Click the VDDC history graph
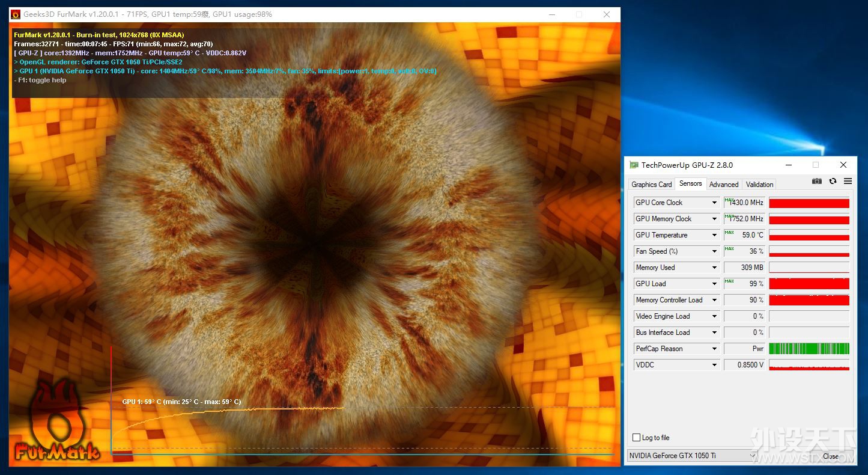The height and width of the screenshot is (475, 868). tap(809, 365)
